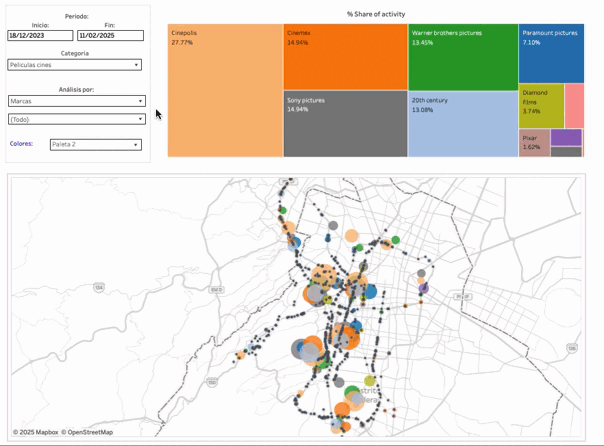Click the purple circle marker on map
604x446 pixels.
tap(424, 288)
